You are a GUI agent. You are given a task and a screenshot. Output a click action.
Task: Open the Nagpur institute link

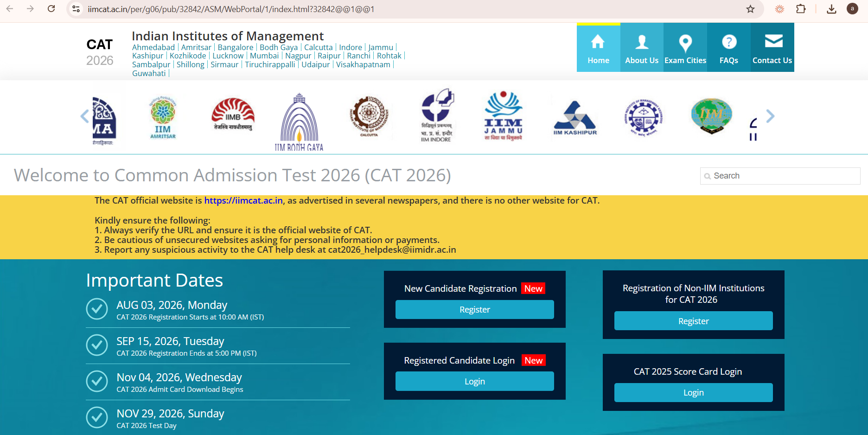click(x=298, y=56)
